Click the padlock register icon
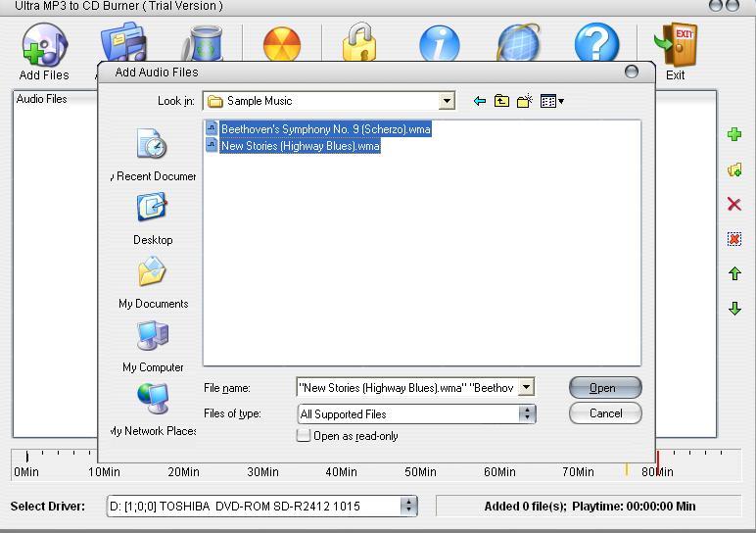The width and height of the screenshot is (756, 533). coord(359,42)
